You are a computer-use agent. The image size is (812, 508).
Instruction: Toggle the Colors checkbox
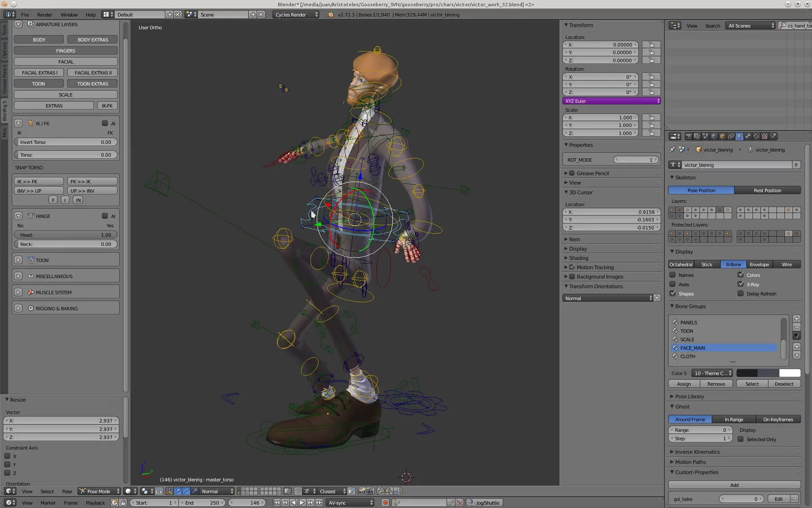point(741,275)
